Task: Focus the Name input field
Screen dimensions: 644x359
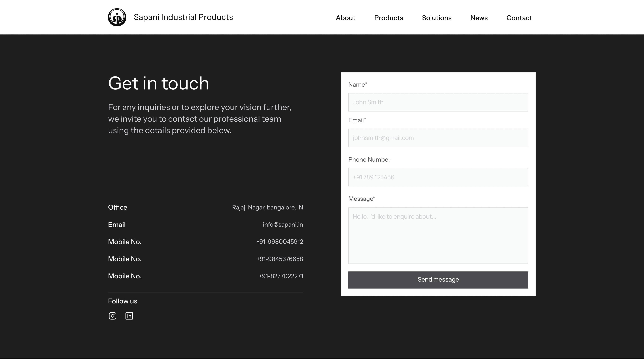Action: point(438,102)
